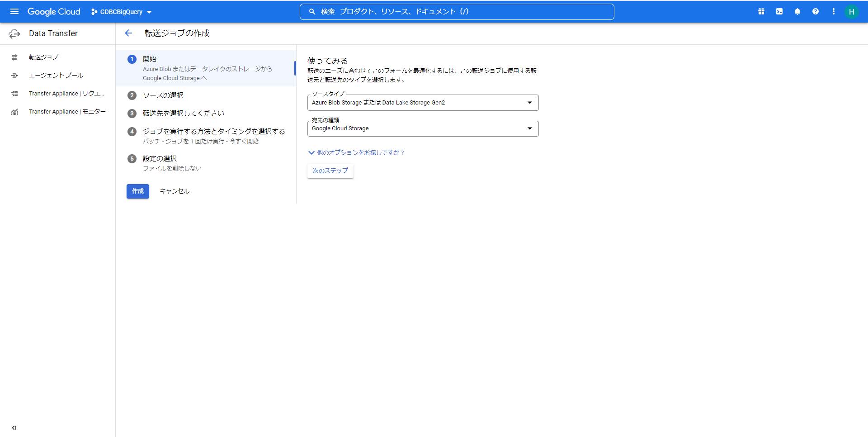Open the ソースタイプ dropdown
868x437 pixels.
[x=423, y=103]
